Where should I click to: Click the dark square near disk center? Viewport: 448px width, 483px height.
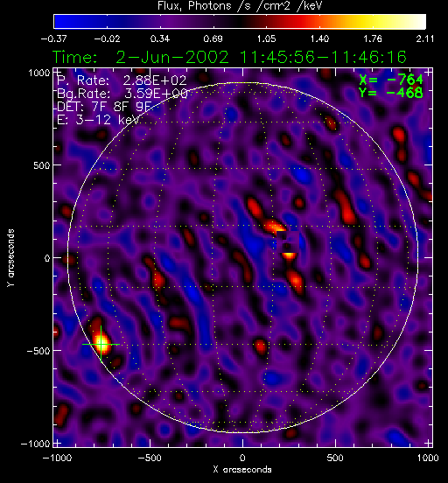tap(288, 241)
